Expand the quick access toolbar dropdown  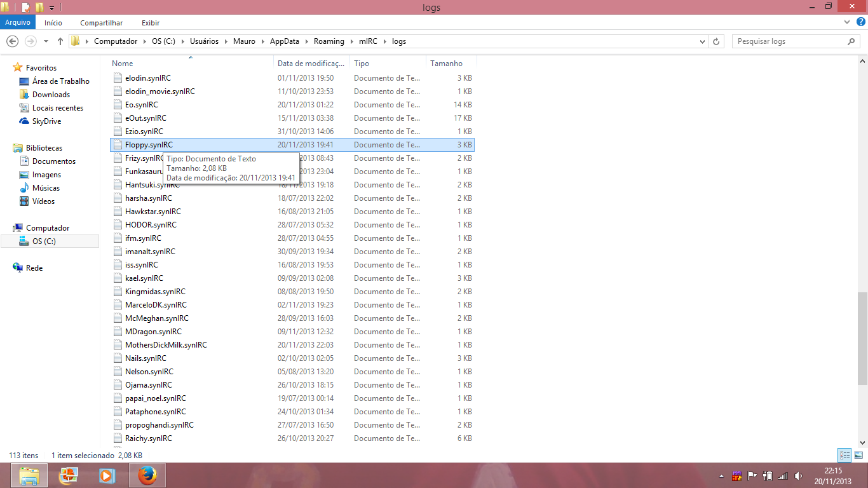(51, 8)
